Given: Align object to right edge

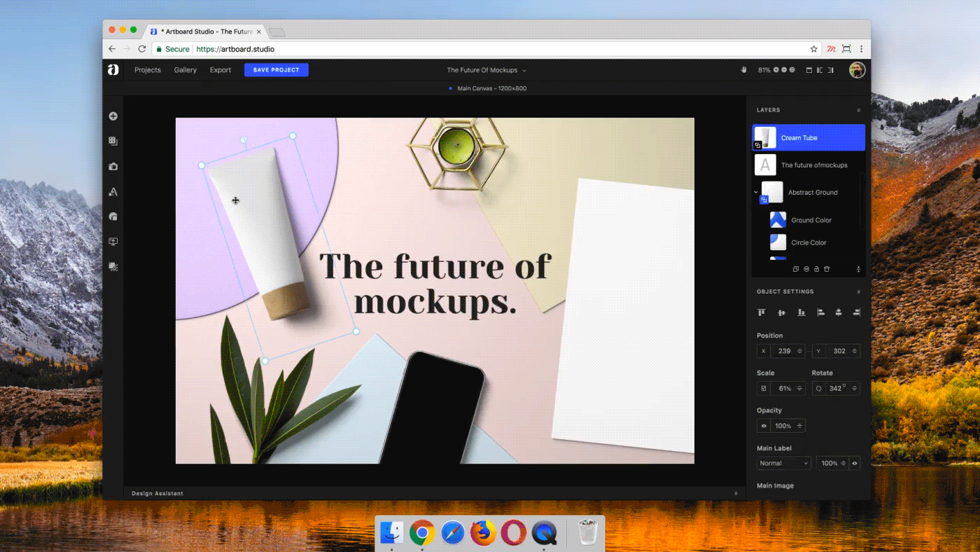Looking at the screenshot, I should click(x=856, y=312).
